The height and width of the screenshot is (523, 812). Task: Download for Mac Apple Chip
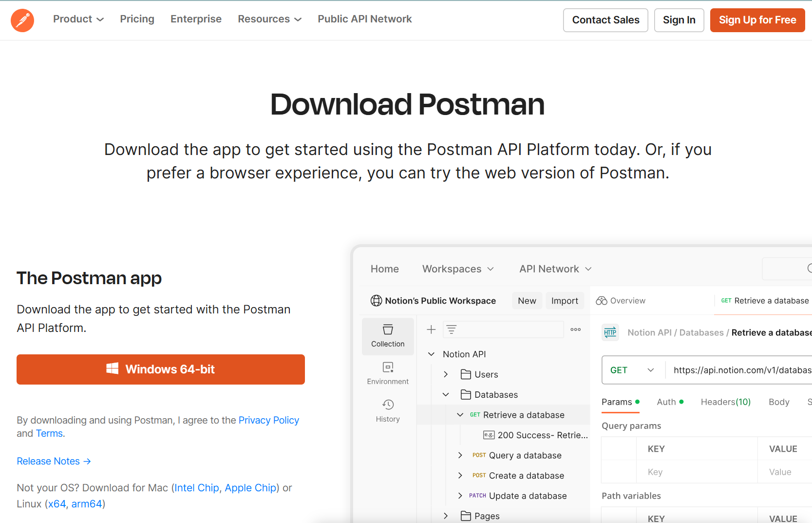coord(250,488)
